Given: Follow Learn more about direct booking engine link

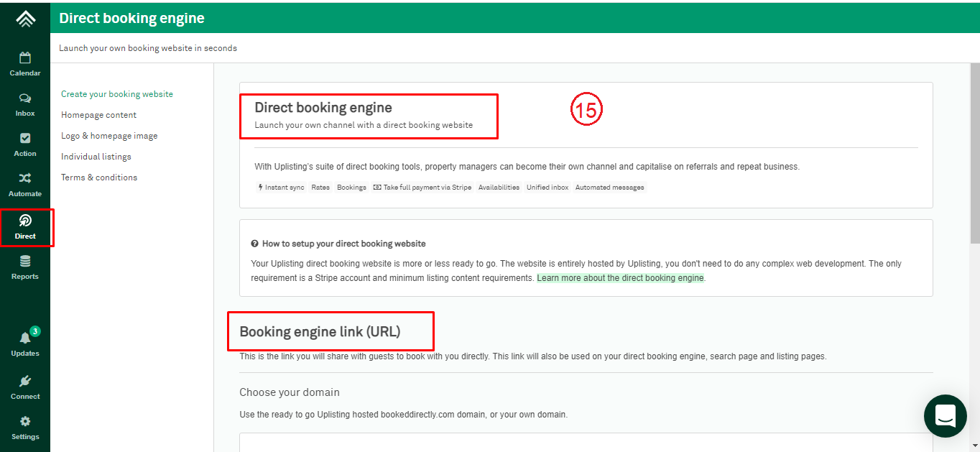Looking at the screenshot, I should click(620, 278).
